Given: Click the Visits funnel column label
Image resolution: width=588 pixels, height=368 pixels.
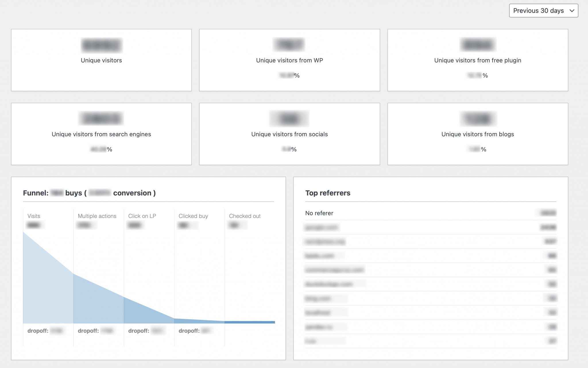Looking at the screenshot, I should 34,216.
